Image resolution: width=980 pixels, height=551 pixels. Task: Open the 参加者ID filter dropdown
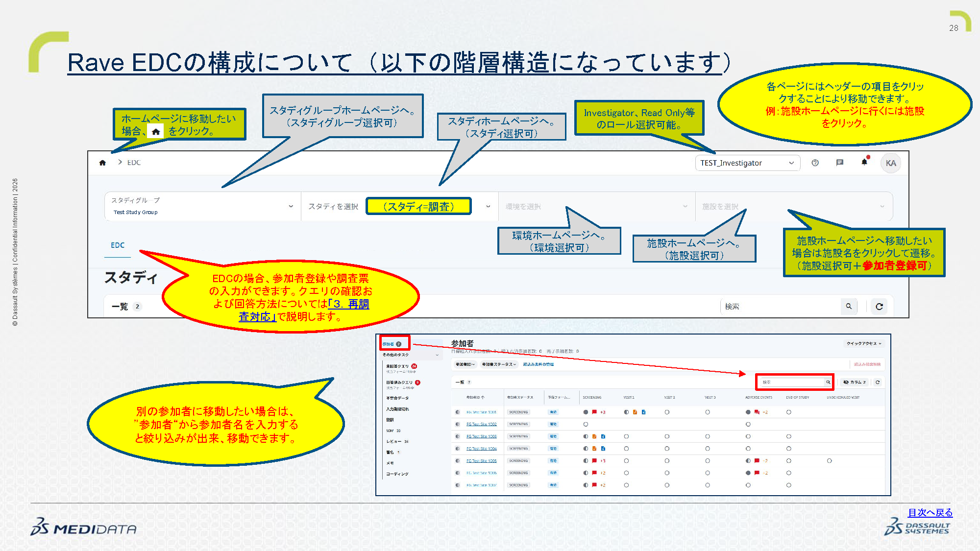click(465, 364)
